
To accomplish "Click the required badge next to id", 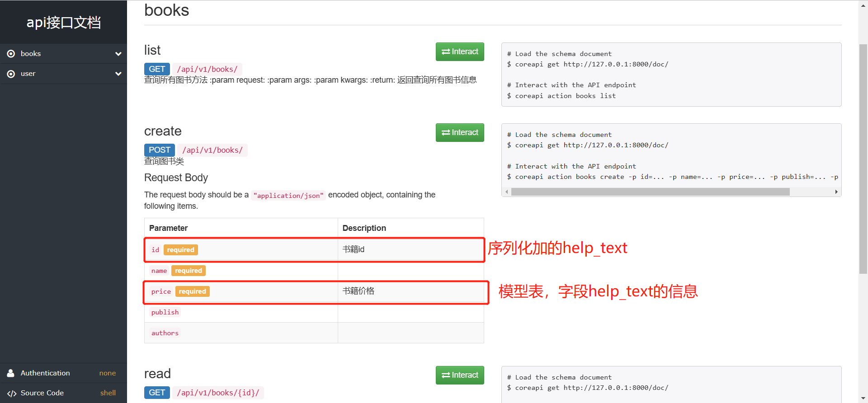I will tap(180, 250).
